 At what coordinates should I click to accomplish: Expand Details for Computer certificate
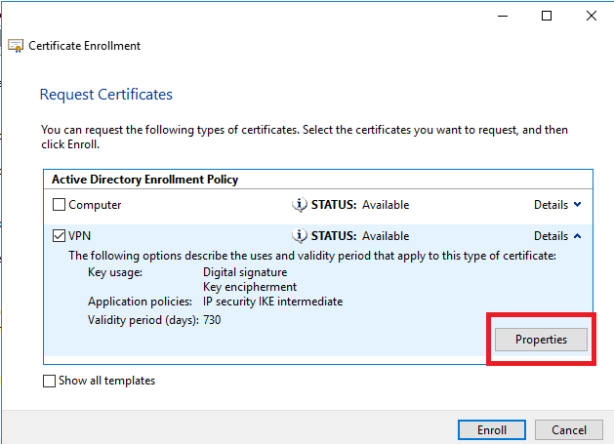(x=557, y=205)
